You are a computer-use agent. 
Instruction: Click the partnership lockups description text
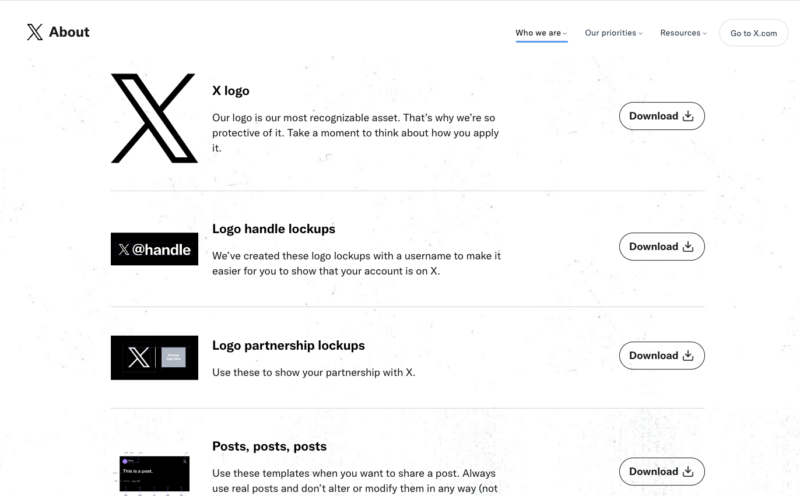pyautogui.click(x=313, y=373)
